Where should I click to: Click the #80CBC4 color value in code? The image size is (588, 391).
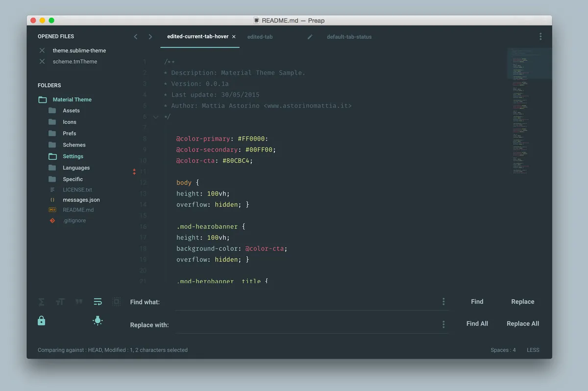[236, 161]
